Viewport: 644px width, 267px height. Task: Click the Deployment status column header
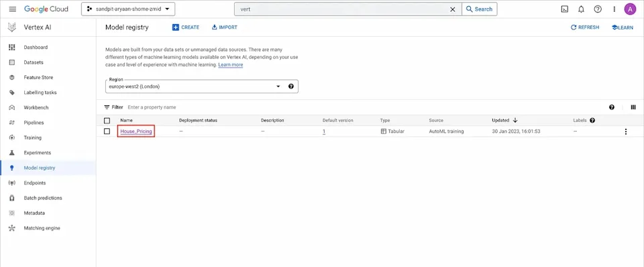[198, 120]
